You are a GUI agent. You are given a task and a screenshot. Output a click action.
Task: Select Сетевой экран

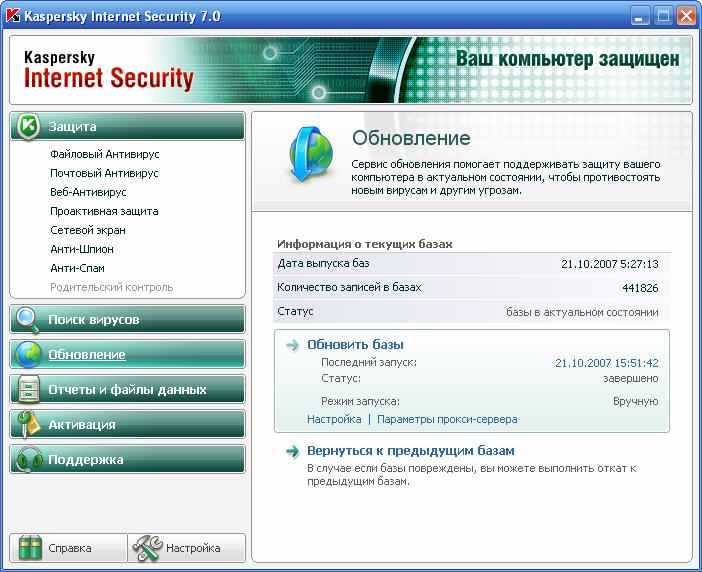coord(88,231)
